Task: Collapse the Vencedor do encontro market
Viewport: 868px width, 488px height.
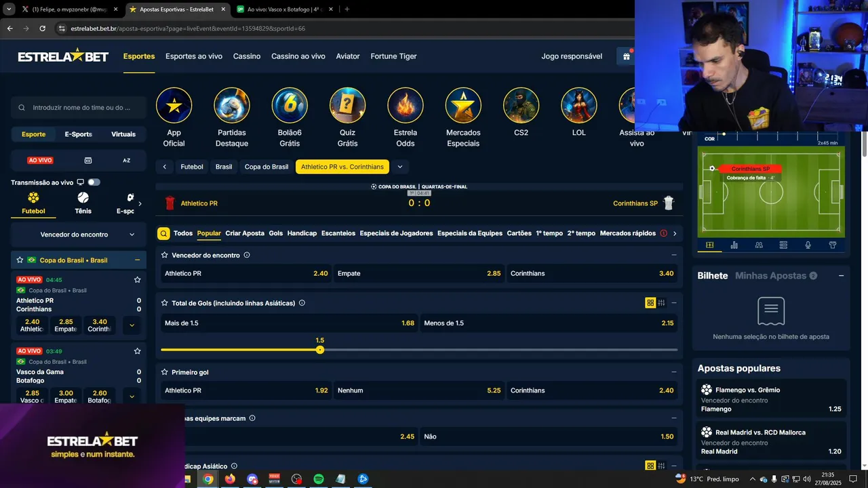Action: click(673, 255)
